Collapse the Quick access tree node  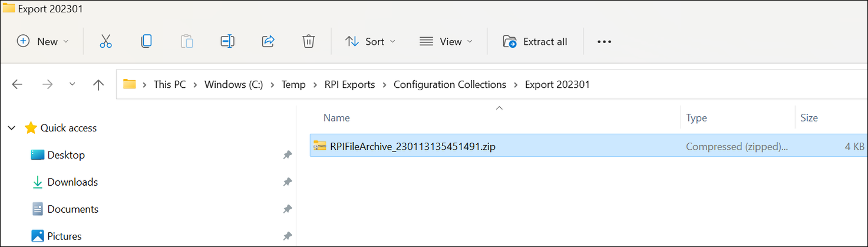[x=12, y=128]
